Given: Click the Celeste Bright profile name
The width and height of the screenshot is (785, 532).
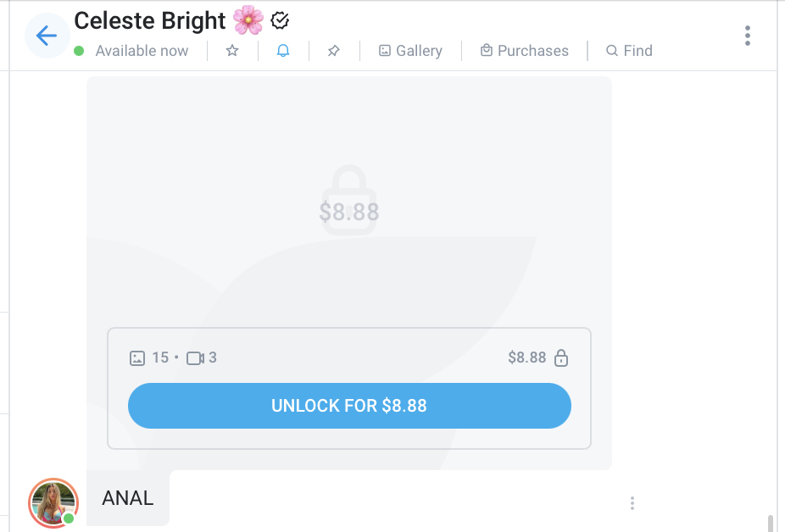Looking at the screenshot, I should click(150, 19).
